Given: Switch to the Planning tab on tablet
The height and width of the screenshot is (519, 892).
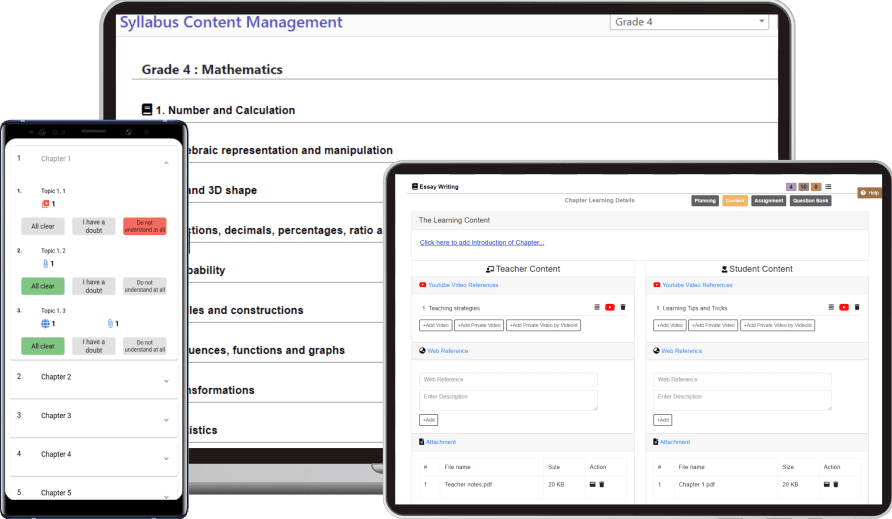Looking at the screenshot, I should (705, 200).
